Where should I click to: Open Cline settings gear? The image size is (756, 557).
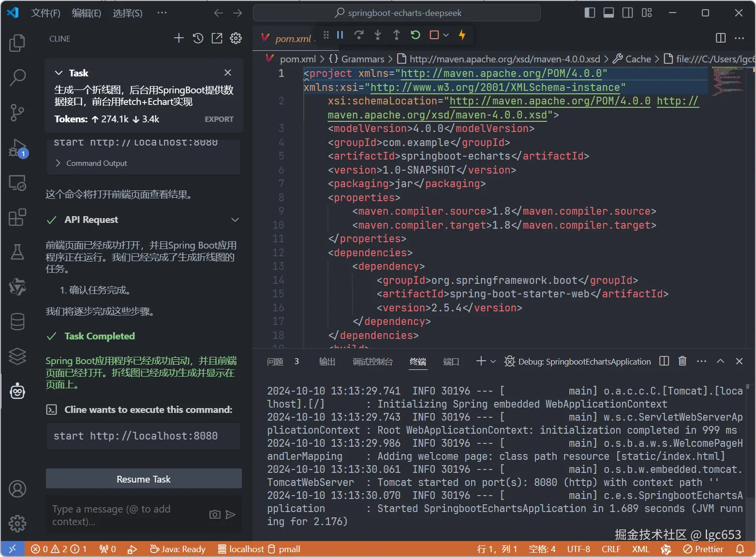(x=236, y=38)
